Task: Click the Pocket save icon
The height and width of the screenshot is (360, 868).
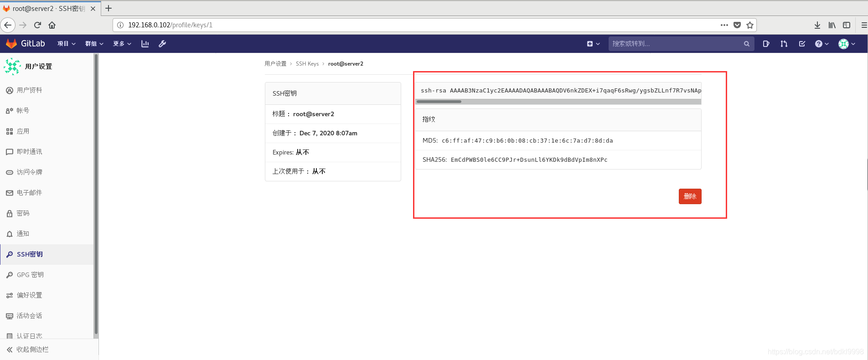Action: pos(737,25)
